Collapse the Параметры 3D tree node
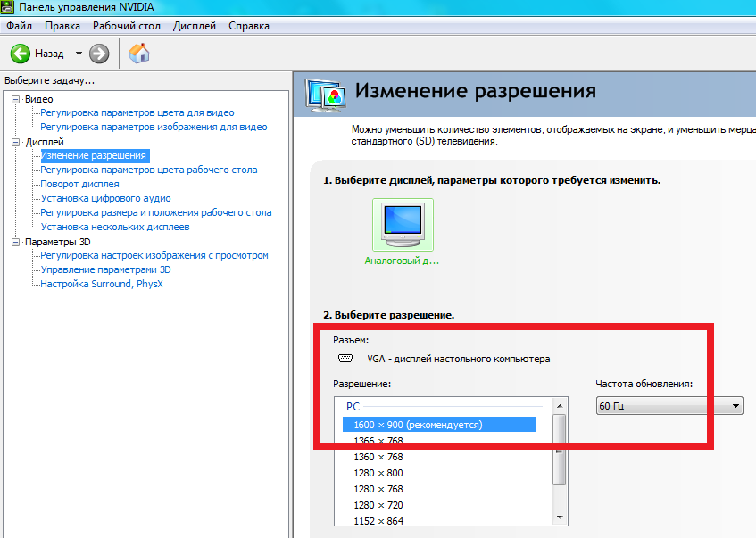This screenshot has width=756, height=538. pos(16,242)
